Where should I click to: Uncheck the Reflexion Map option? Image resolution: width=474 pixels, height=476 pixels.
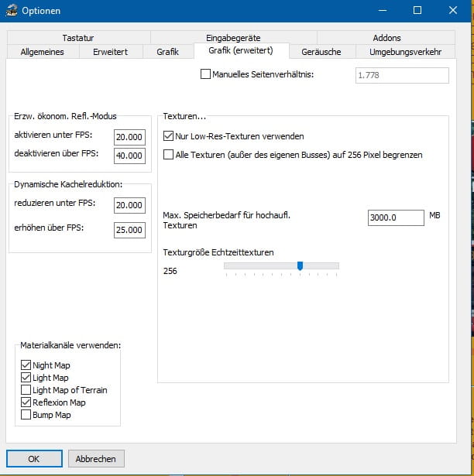click(26, 402)
